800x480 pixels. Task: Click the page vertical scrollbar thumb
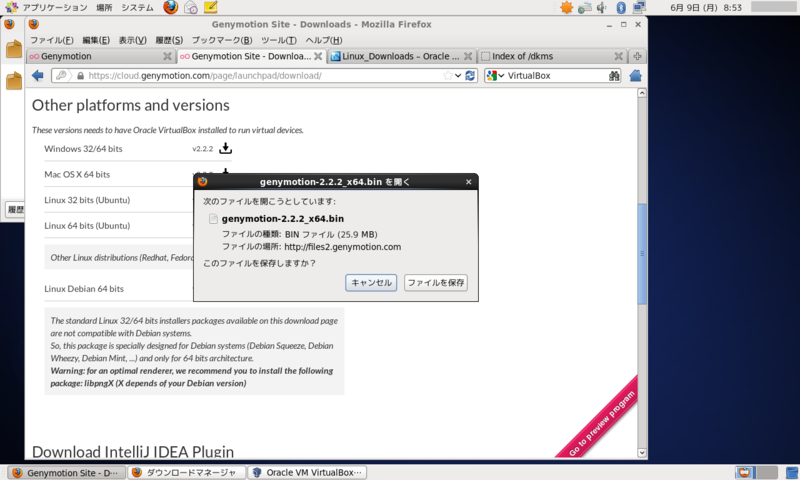tap(642, 254)
